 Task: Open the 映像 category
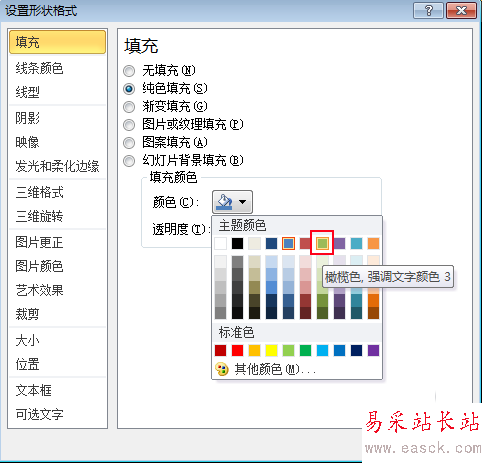(57, 142)
